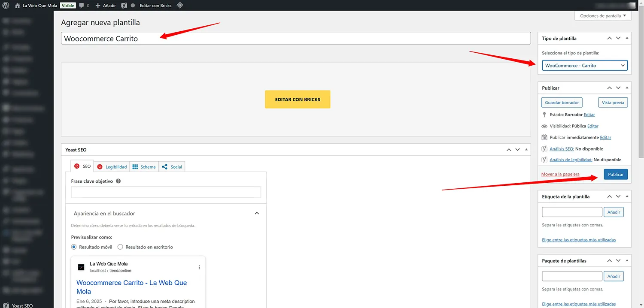Click Añadir in Etiqueta de la plantilla
The width and height of the screenshot is (644, 308).
pyautogui.click(x=614, y=212)
